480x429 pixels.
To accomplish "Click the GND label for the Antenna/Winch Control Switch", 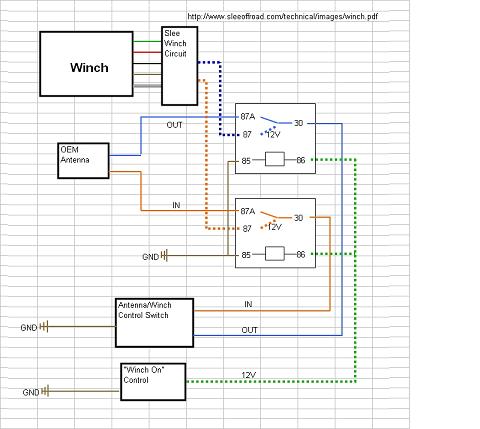I will 29,328.
